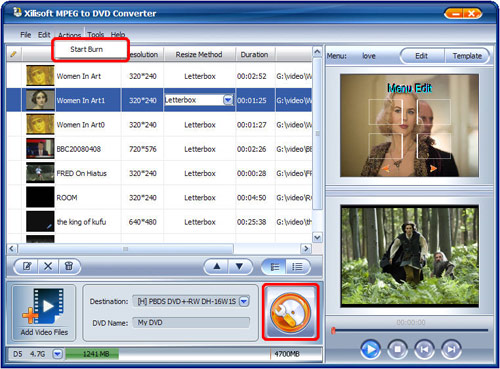Click the Start Burn disc button
Image resolution: width=500 pixels, height=369 pixels.
point(290,312)
